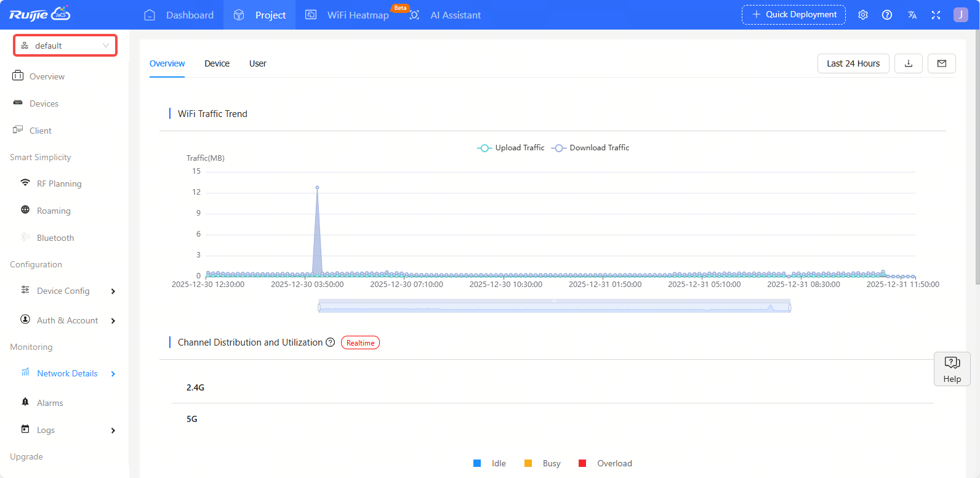Toggle Download Traffic legend series
The image size is (980, 478).
coord(591,148)
